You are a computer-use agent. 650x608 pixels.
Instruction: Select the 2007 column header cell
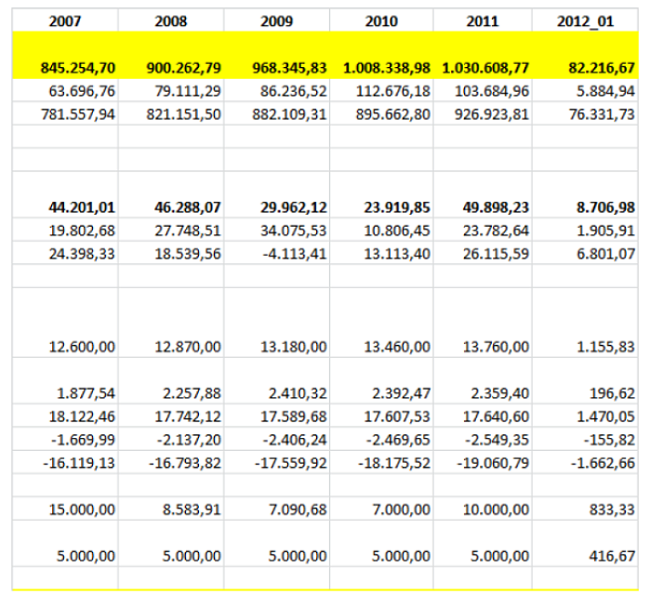pos(66,19)
